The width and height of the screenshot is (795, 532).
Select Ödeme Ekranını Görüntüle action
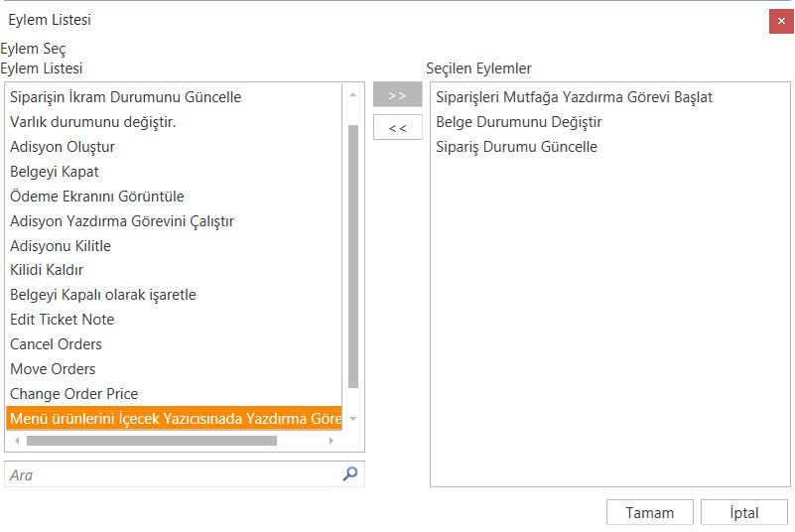96,197
